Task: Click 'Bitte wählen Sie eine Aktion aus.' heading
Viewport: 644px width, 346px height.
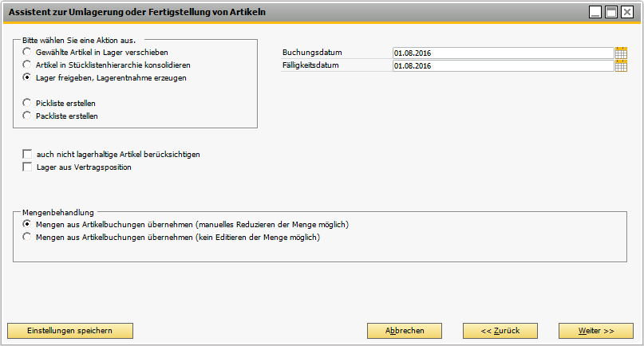Action: (x=79, y=40)
